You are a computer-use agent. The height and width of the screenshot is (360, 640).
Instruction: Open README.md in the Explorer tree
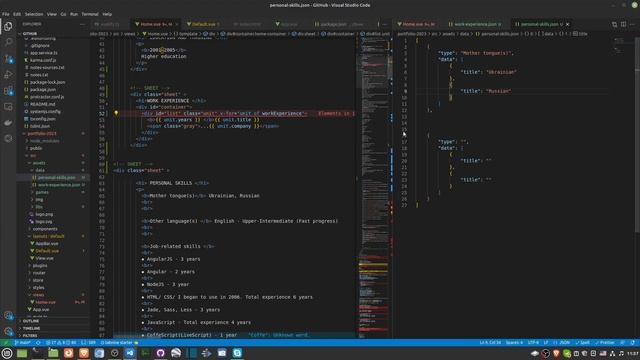point(42,104)
